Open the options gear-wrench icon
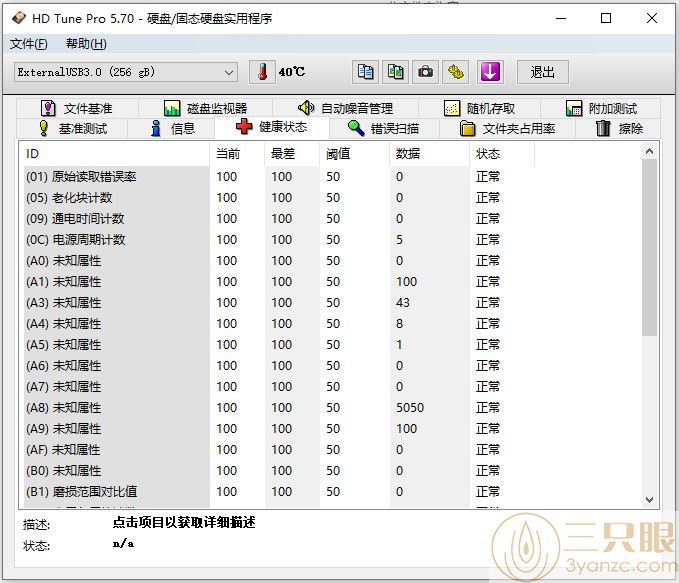The height and width of the screenshot is (583, 679). (x=455, y=72)
